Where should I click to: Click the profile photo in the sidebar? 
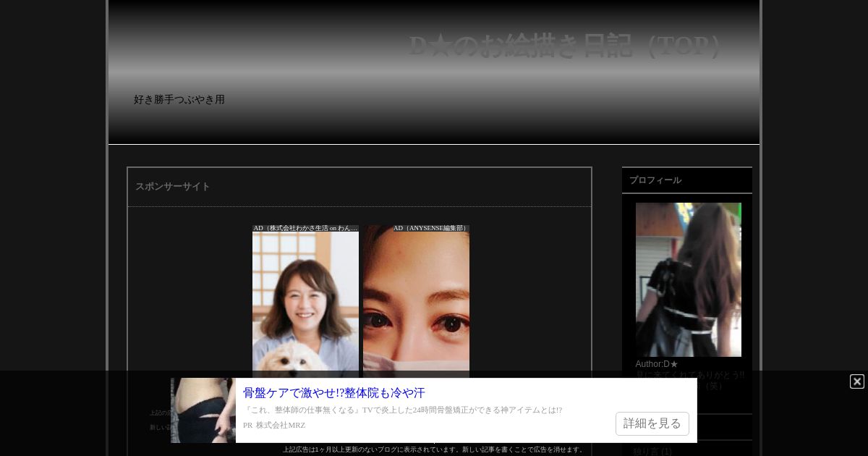coord(689,279)
